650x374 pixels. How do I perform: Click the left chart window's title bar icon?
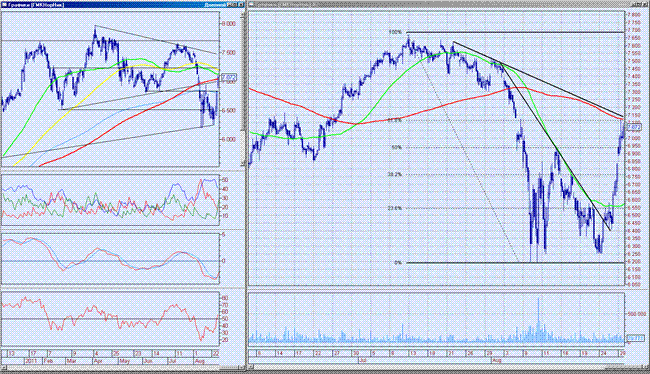pyautogui.click(x=4, y=5)
